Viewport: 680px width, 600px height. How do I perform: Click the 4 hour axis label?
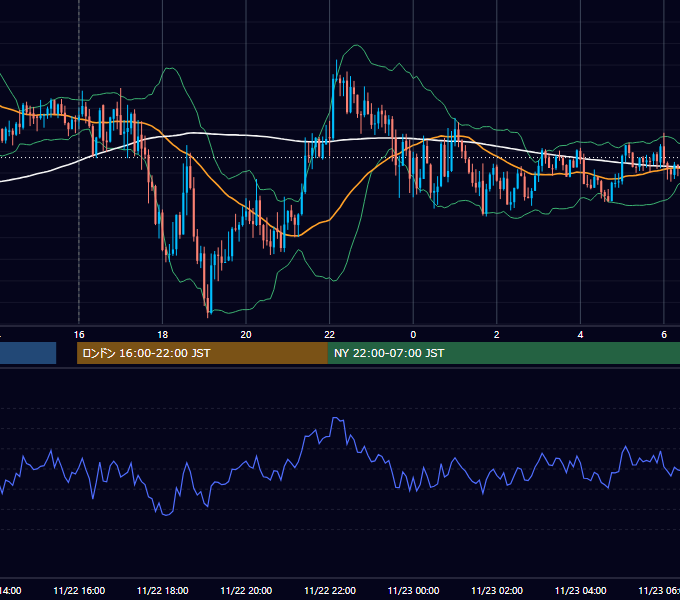coord(580,335)
